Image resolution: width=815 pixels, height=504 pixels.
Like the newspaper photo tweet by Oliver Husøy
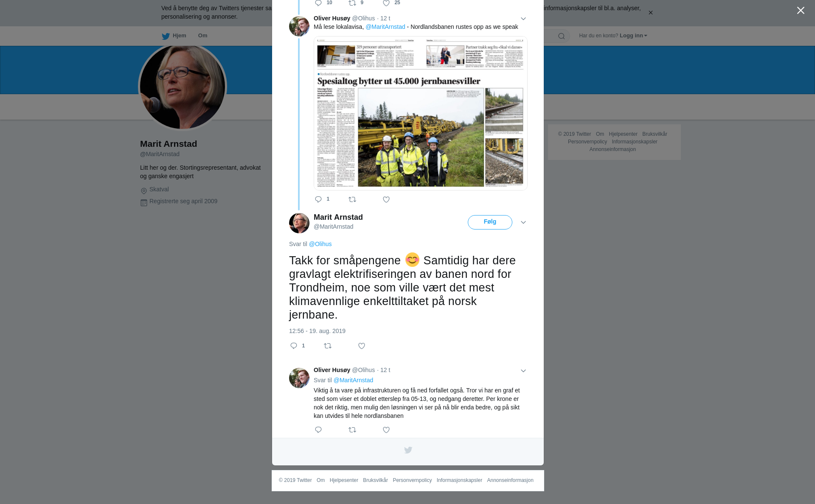coord(386,199)
